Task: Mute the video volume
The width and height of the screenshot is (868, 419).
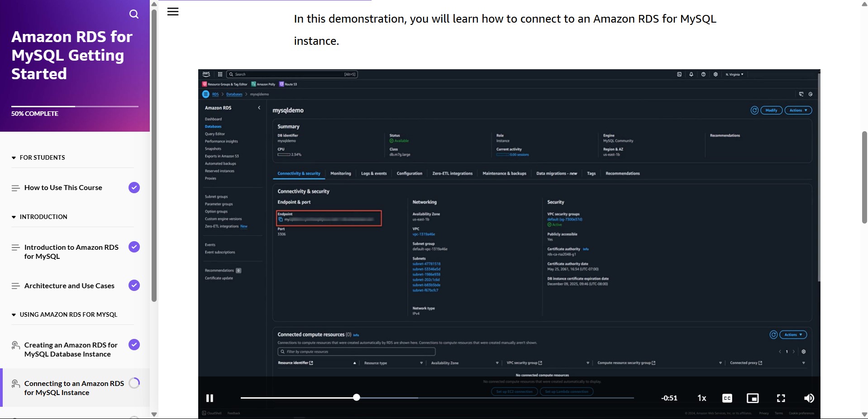Action: 809,398
